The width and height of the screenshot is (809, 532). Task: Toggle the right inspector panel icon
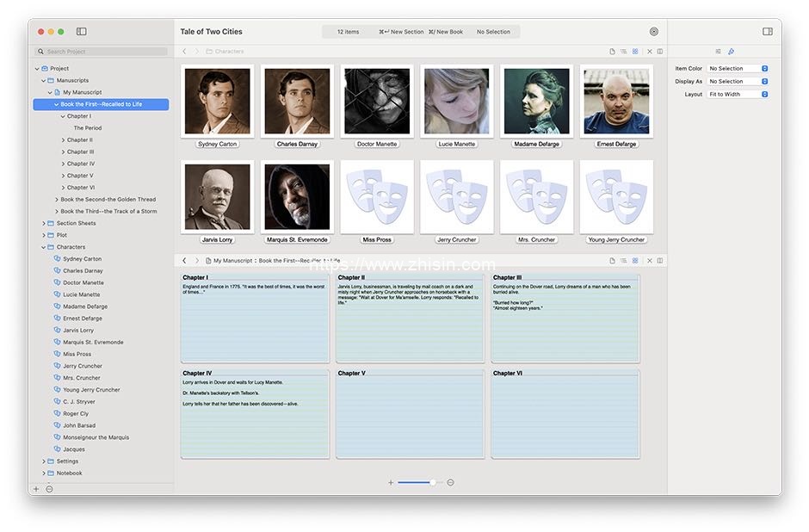767,32
